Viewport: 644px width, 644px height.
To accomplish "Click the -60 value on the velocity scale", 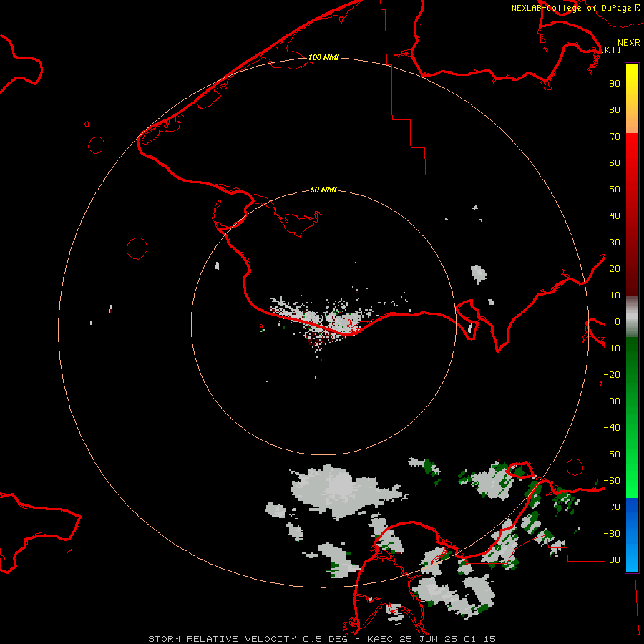I will coord(612,481).
